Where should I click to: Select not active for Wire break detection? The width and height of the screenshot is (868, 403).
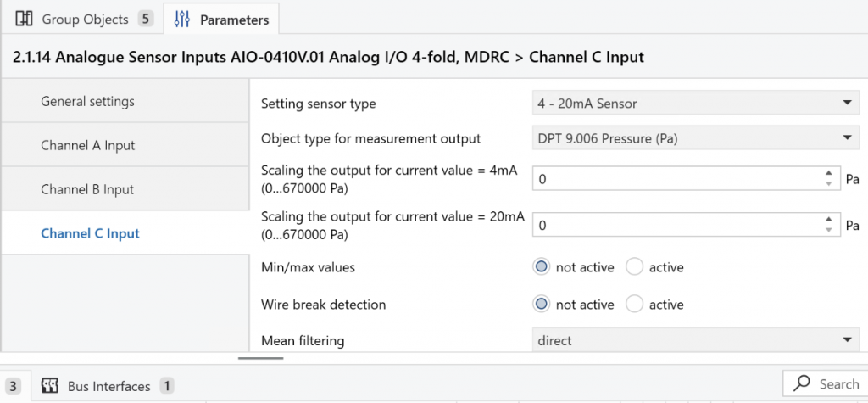coord(542,305)
